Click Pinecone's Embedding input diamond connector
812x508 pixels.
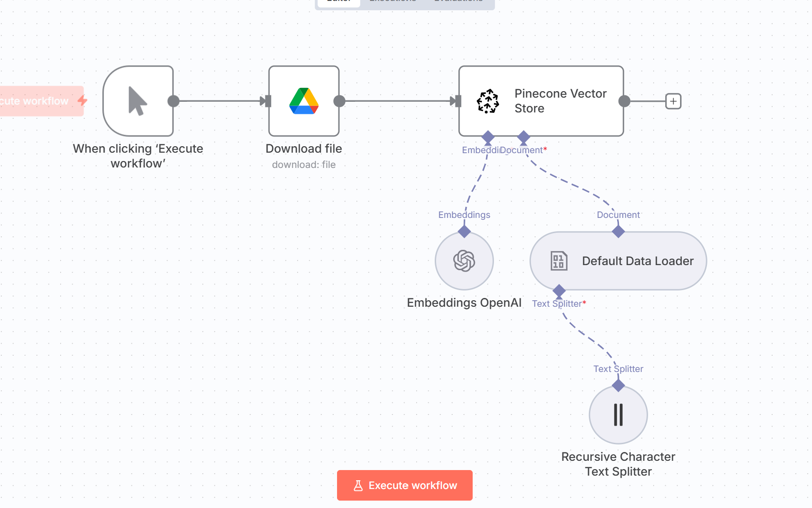tap(488, 136)
